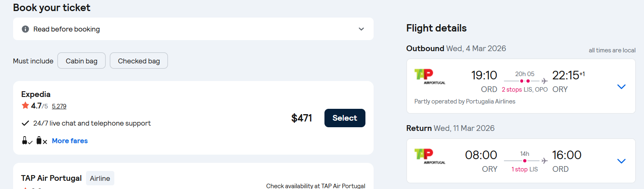The image size is (644, 189).
Task: Toggle the Checked bag filter chip
Action: [139, 61]
